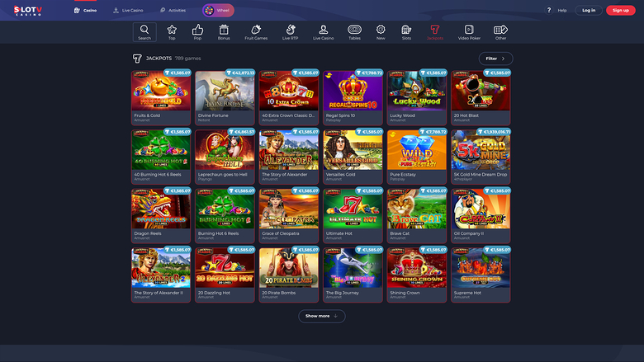
Task: Select the Jackpots category icon
Action: click(x=435, y=32)
